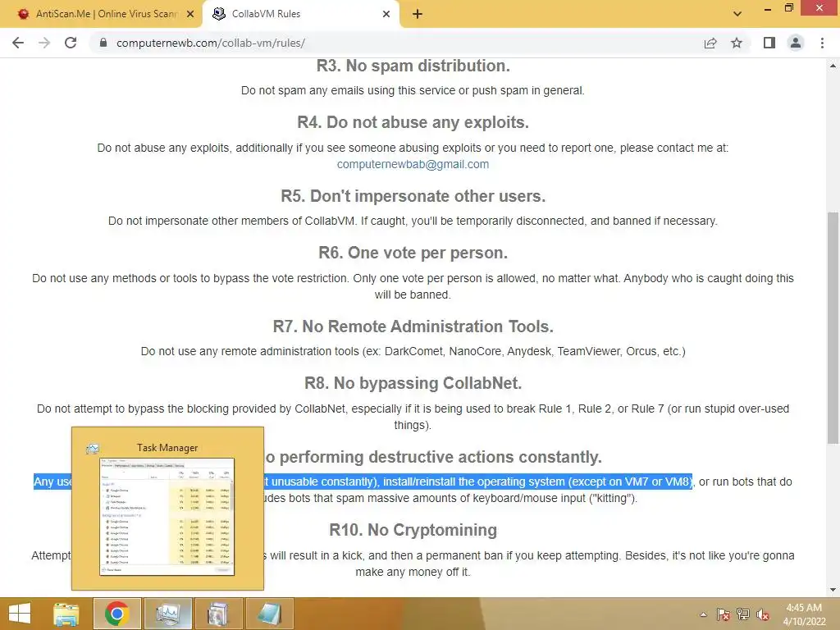This screenshot has width=840, height=630.
Task: Close the AntiScan.Me tab
Action: 190,14
